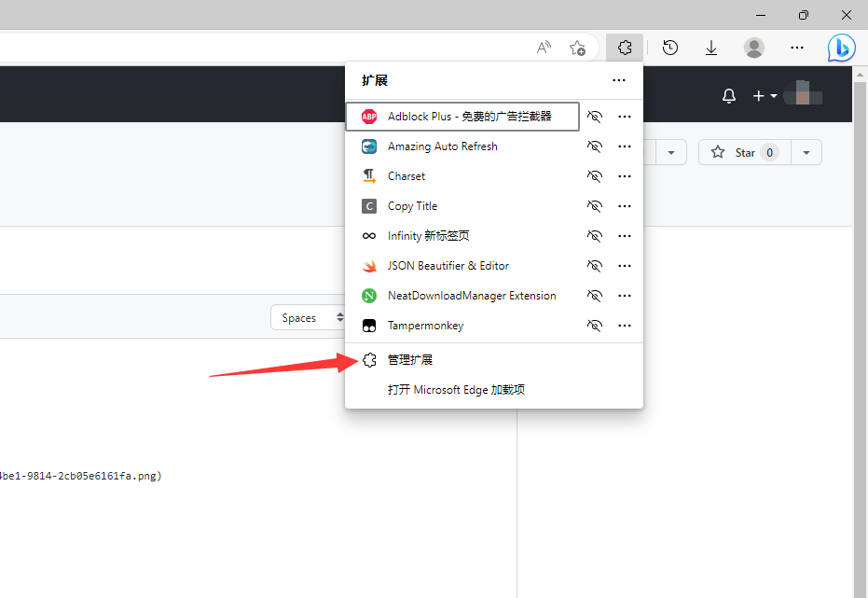Screen dimensions: 868x598
Task: Click the puzzle icon beside 管理扩展
Action: tap(369, 360)
